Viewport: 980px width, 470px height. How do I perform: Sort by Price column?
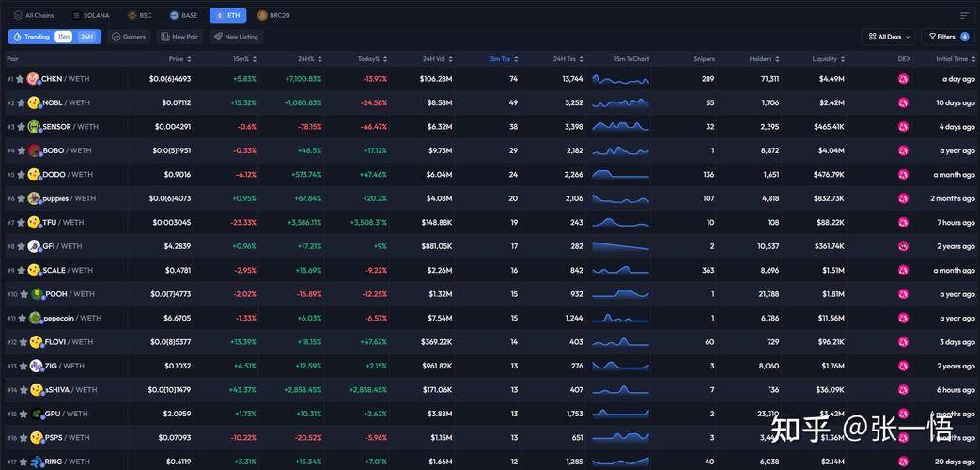coord(180,59)
